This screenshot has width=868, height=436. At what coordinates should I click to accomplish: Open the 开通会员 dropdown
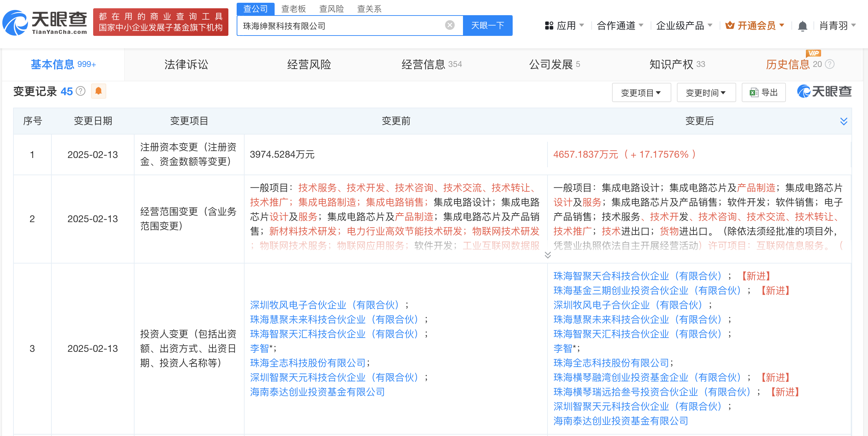[755, 26]
